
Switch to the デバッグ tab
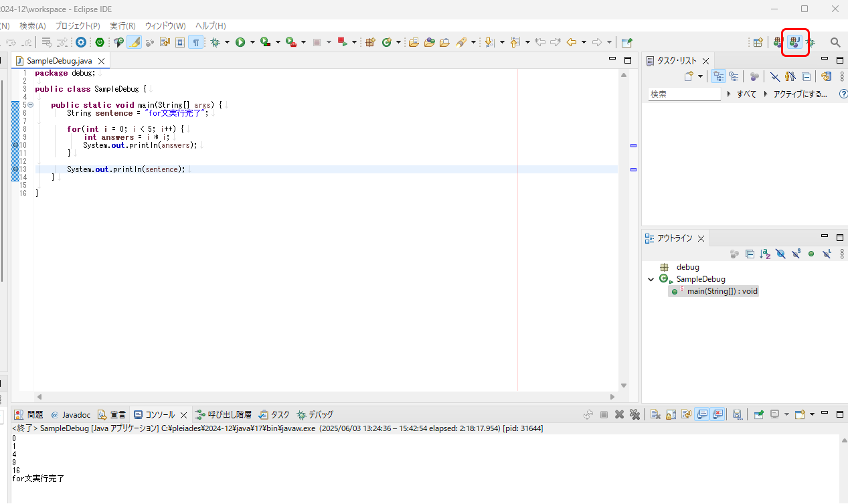315,415
